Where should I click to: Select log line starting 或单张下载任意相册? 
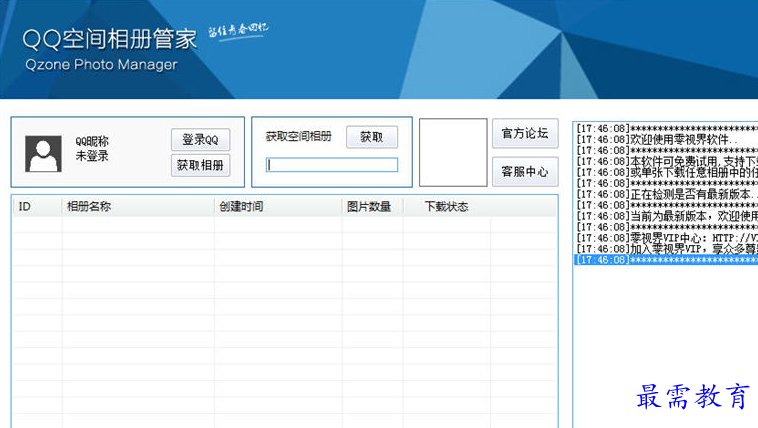pyautogui.click(x=666, y=172)
